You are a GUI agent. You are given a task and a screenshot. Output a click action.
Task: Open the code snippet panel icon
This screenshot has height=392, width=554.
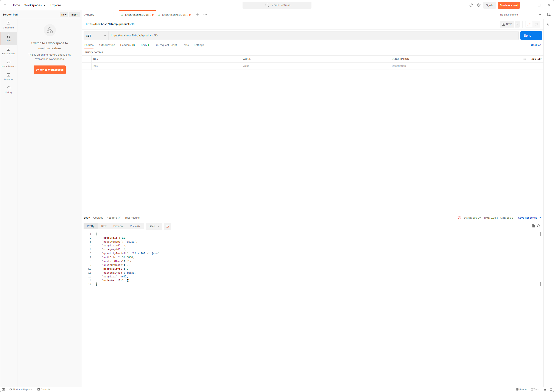(x=548, y=24)
